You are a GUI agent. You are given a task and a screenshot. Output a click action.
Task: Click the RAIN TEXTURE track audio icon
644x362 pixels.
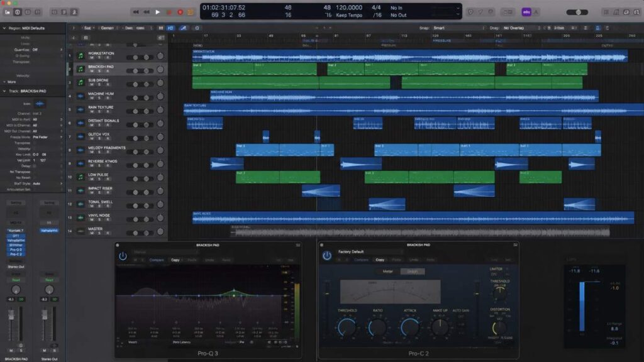pos(80,109)
